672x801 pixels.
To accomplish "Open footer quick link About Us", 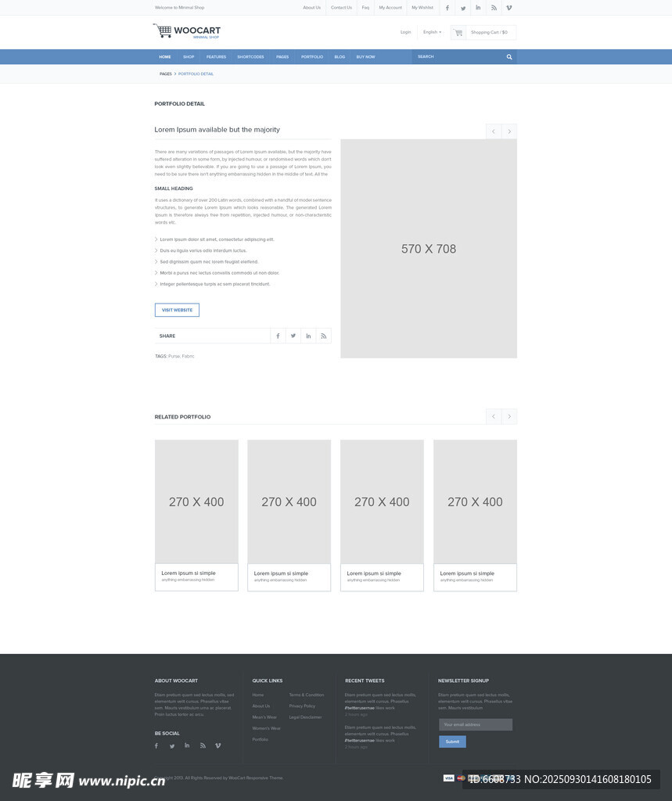I will [261, 706].
